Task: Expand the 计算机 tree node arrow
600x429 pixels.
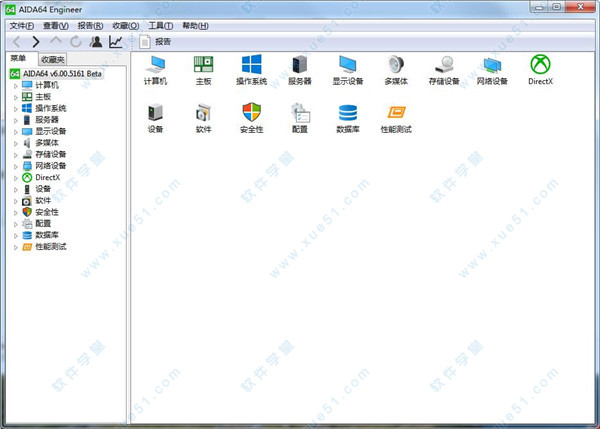Action: point(16,86)
